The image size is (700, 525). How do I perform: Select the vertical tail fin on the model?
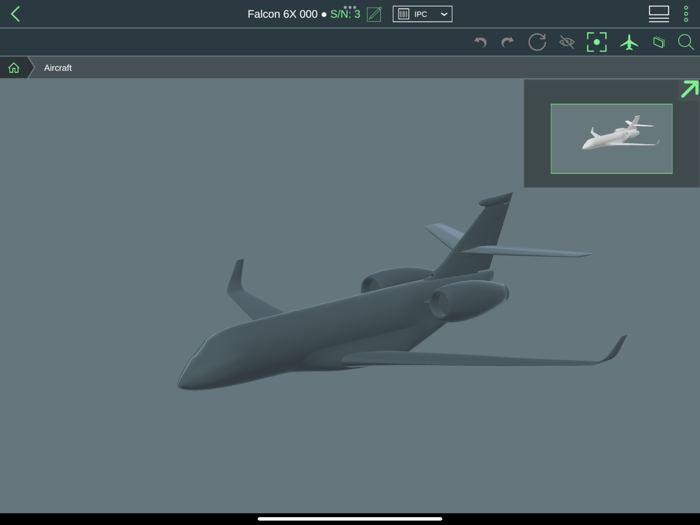[x=480, y=237]
